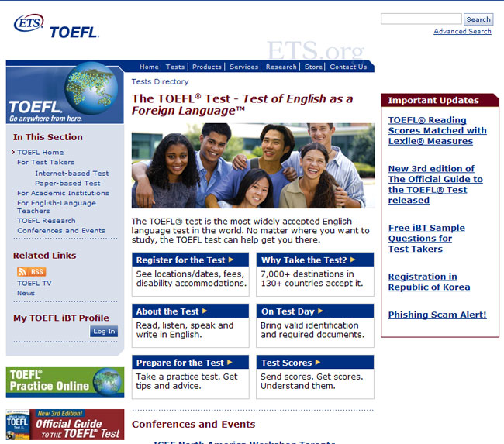
Task: Click the orange RSS feed icon
Action: click(32, 271)
